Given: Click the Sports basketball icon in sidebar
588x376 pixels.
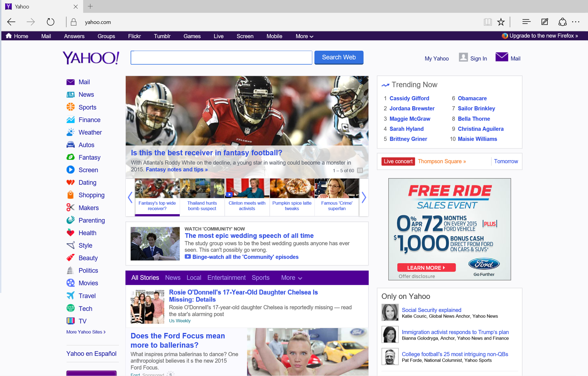Looking at the screenshot, I should pos(70,107).
